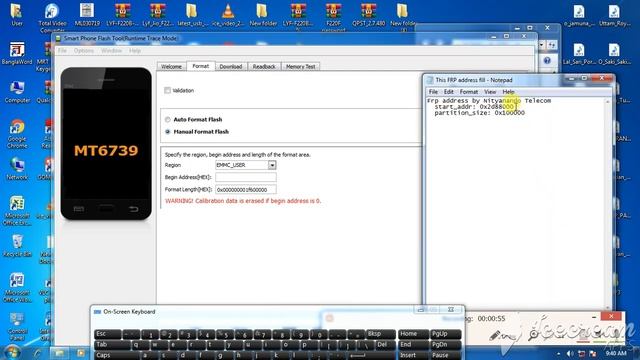Open Flash Tool Window menu
Viewport: 640px width, 360px height.
click(x=111, y=51)
